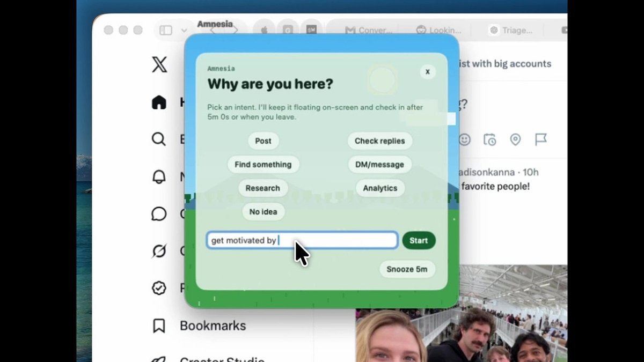Focus the custom intent text field
The width and height of the screenshot is (644, 362).
[302, 240]
